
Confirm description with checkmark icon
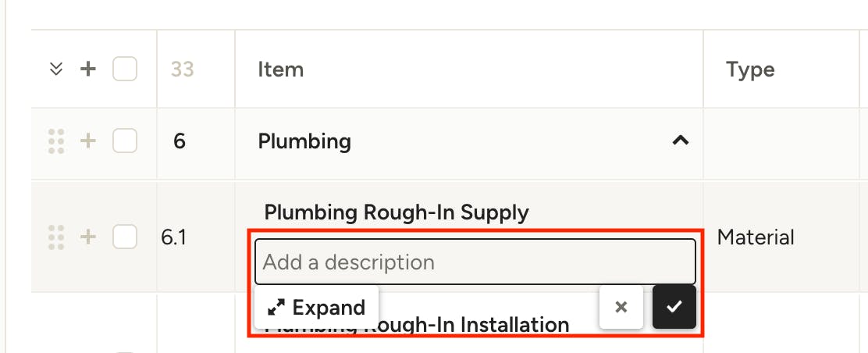pyautogui.click(x=674, y=307)
